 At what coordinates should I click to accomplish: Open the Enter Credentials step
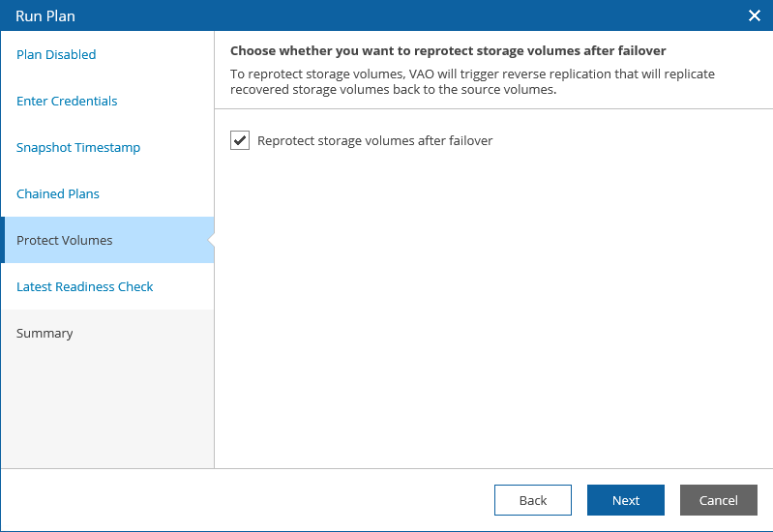coord(67,102)
